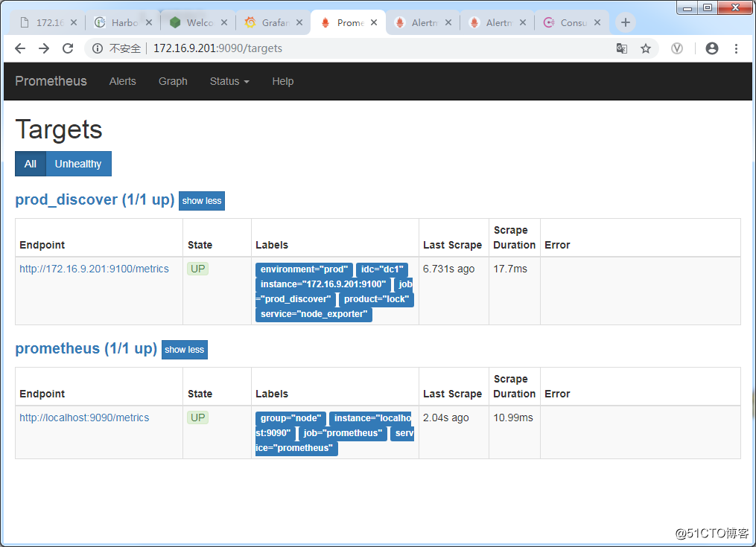756x547 pixels.
Task: Click the idc="dc1" label
Action: (382, 269)
